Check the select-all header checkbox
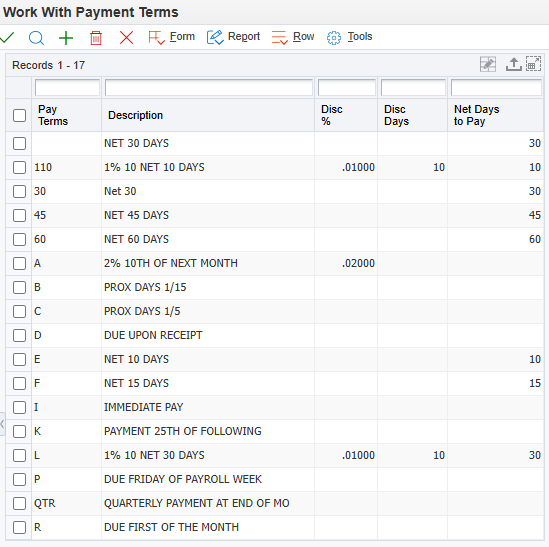 pos(19,115)
